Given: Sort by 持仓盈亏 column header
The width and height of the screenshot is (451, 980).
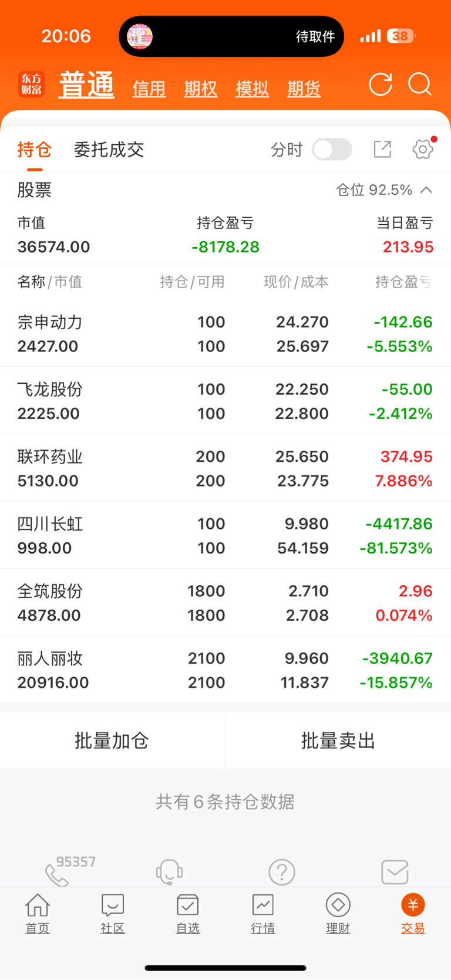Looking at the screenshot, I should (404, 282).
